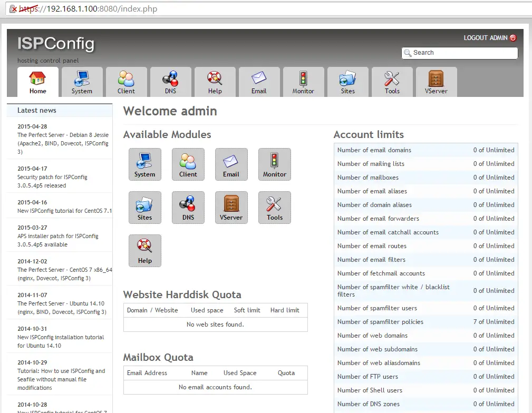
Task: Open Security patch for ISPConfig 3.0.5.4p5 news
Action: tap(52, 181)
